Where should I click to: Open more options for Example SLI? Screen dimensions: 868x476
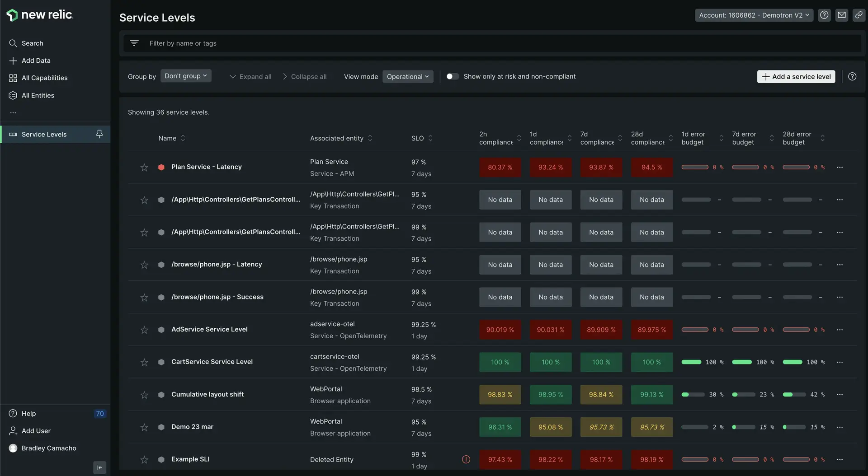click(x=840, y=460)
